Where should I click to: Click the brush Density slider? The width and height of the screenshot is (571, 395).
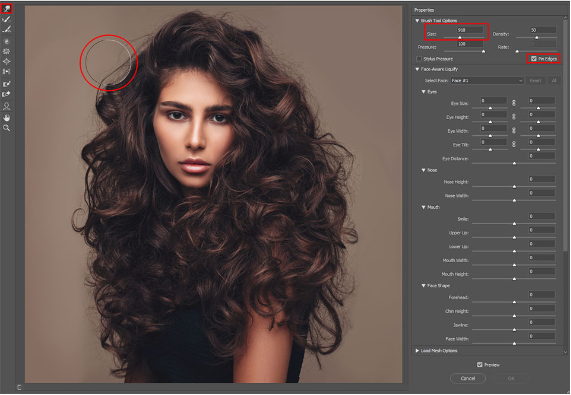pyautogui.click(x=536, y=37)
